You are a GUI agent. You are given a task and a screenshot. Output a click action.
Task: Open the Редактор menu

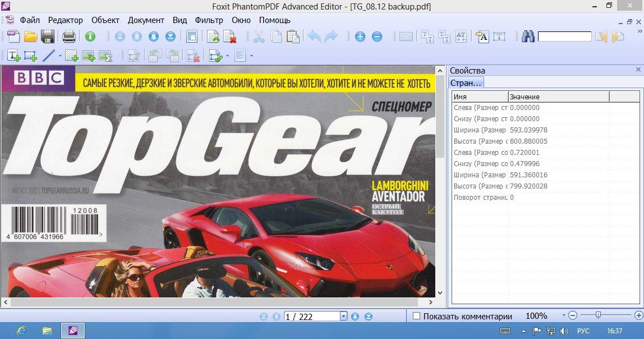(x=65, y=20)
